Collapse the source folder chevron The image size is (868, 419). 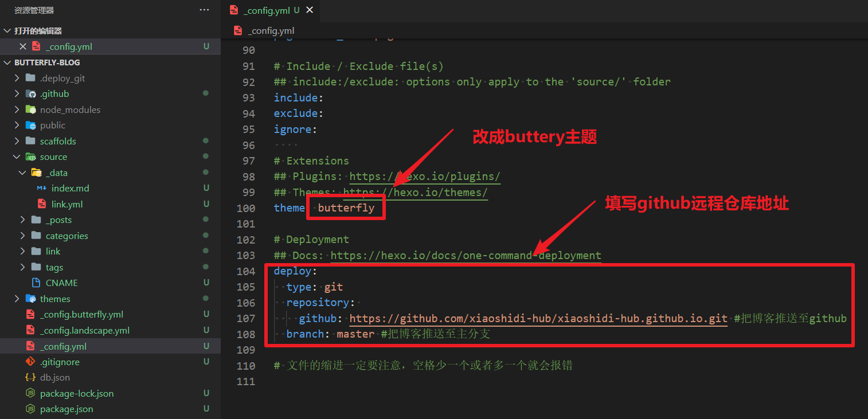tap(17, 156)
